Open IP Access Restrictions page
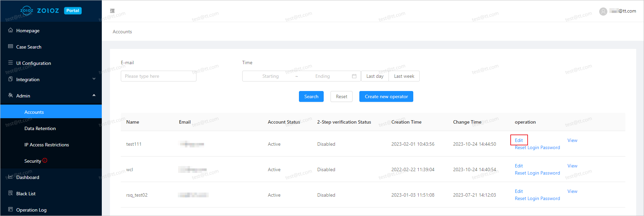Screen dimensions: 644x216 click(46, 145)
